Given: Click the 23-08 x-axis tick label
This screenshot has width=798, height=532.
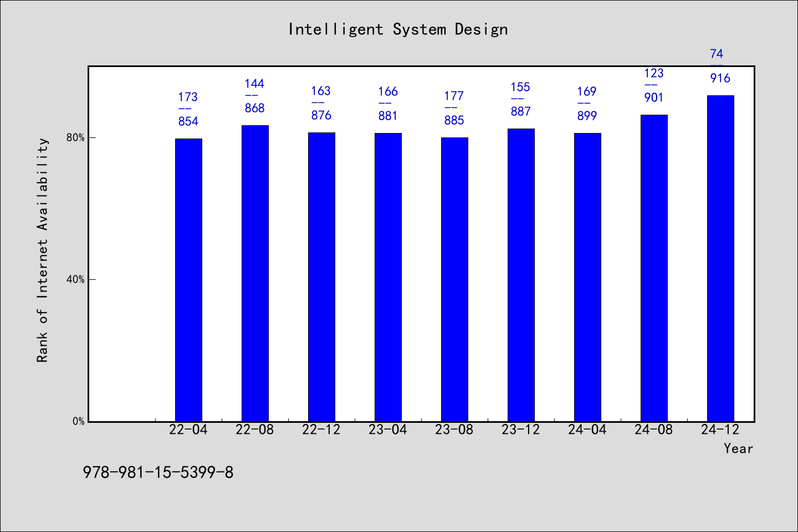Looking at the screenshot, I should pyautogui.click(x=454, y=429).
